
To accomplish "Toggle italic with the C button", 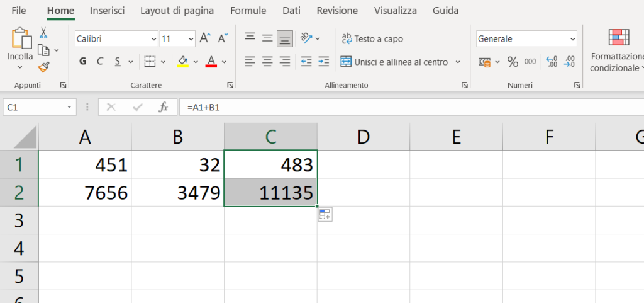I will 100,62.
